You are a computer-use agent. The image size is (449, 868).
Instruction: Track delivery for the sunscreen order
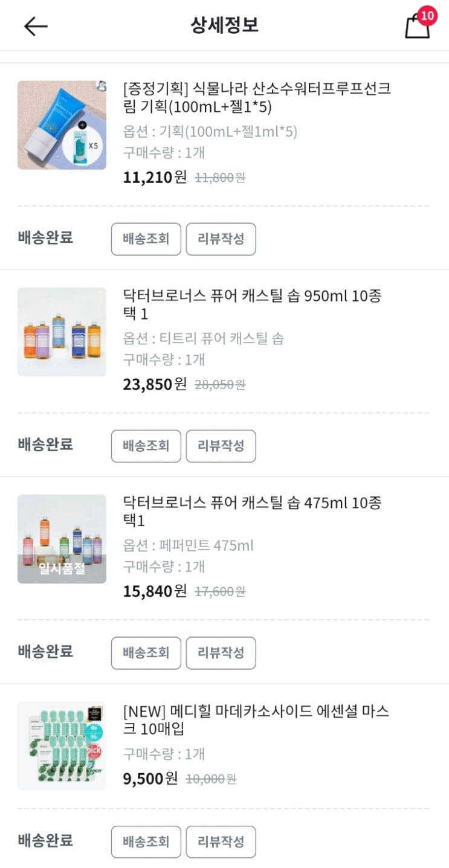[146, 239]
